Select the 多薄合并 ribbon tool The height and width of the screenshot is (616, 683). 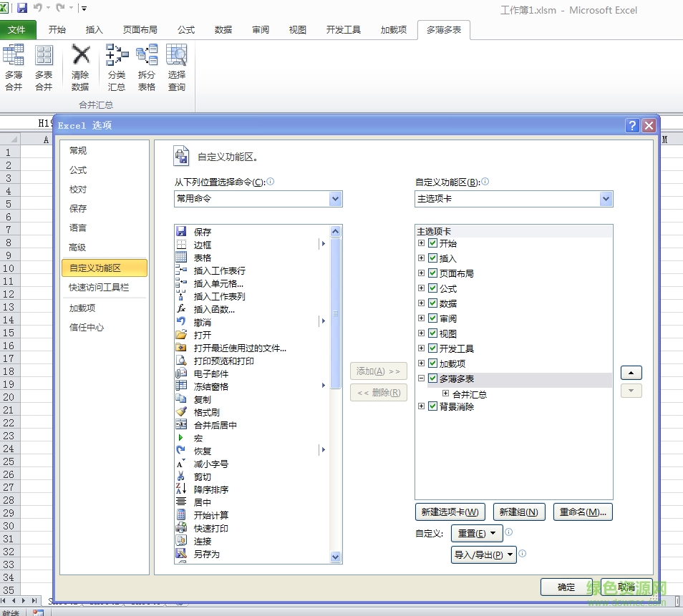[x=14, y=67]
